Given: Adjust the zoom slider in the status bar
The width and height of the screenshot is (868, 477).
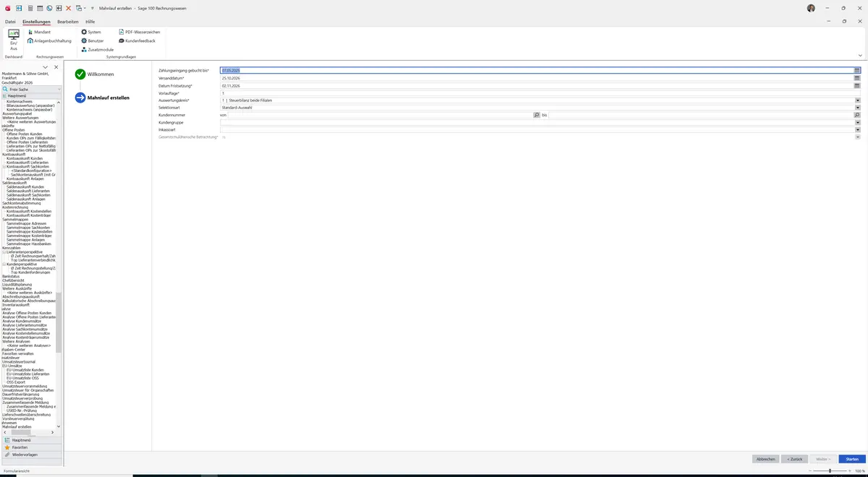Looking at the screenshot, I should tap(830, 470).
